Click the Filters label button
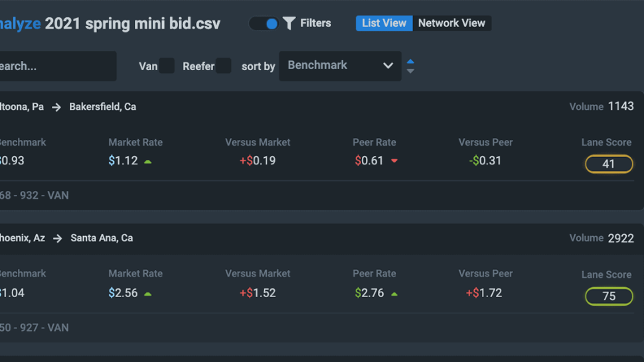Image resolution: width=644 pixels, height=362 pixels. point(315,23)
